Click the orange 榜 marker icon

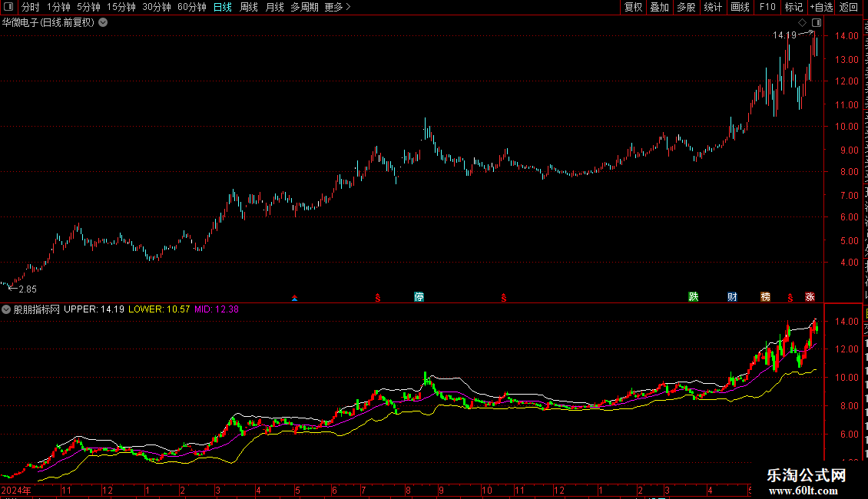tap(766, 297)
